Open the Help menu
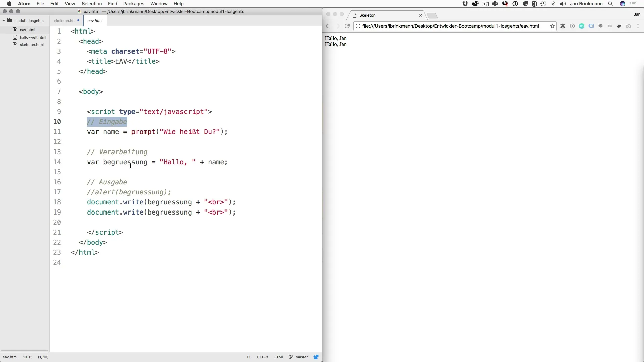The image size is (644, 362). click(178, 4)
